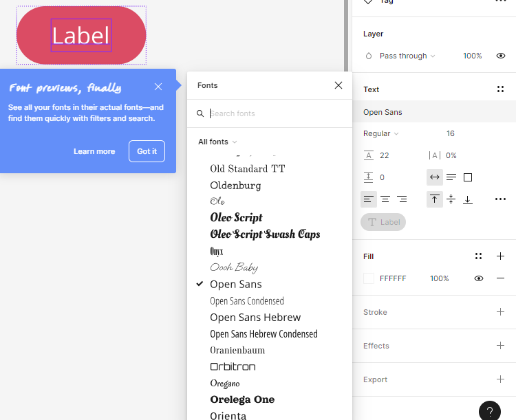Click the search magnifier icon
The image size is (516, 420).
pyautogui.click(x=200, y=113)
